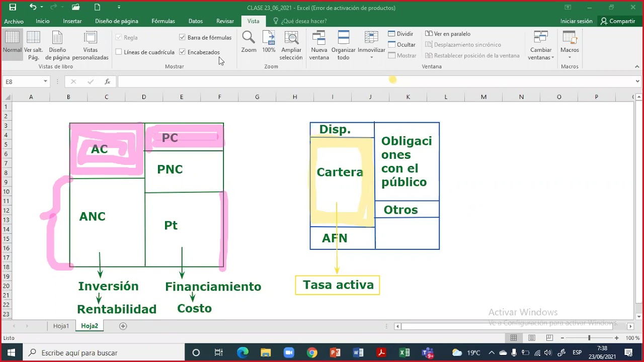Click horizontal scrollbar right arrow

click(x=629, y=326)
